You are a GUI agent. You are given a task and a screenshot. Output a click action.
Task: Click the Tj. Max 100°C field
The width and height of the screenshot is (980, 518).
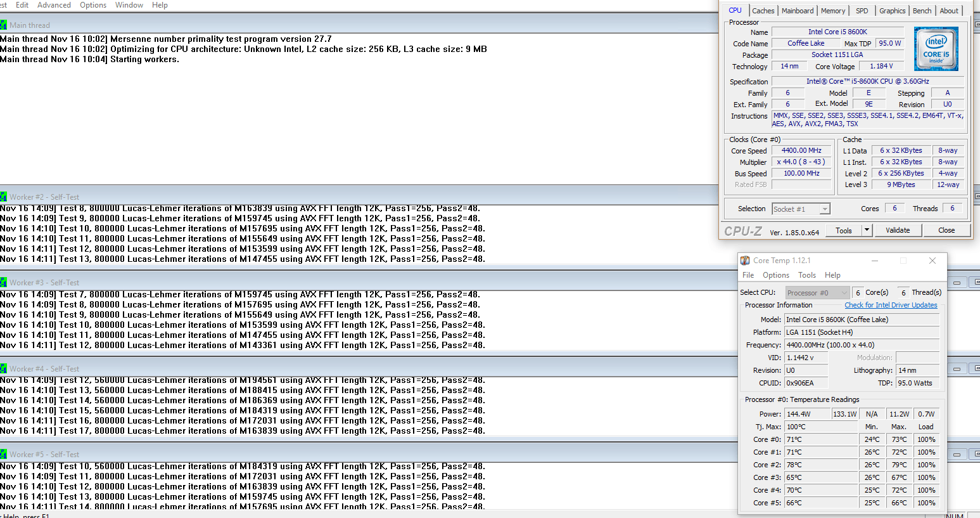point(821,427)
